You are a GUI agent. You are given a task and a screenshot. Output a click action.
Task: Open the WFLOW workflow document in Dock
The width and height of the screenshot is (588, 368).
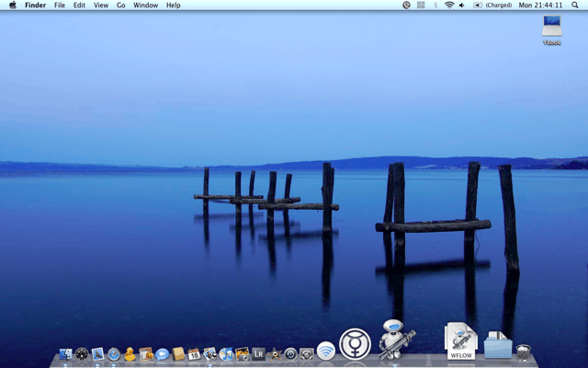460,341
